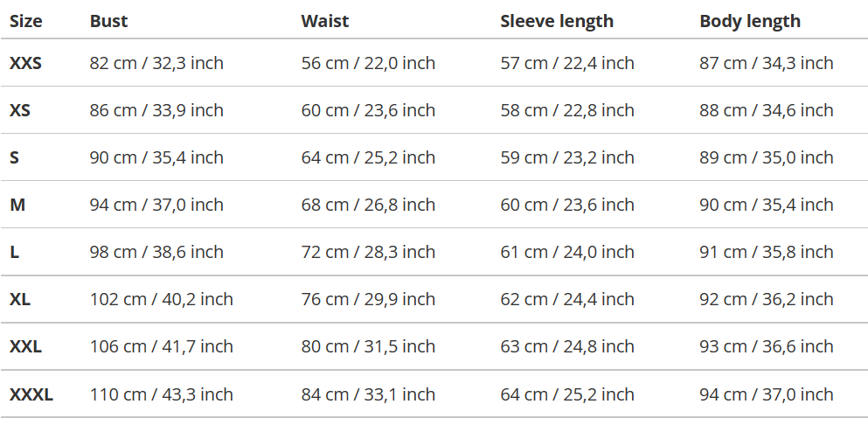Viewport: 868px width, 446px height.
Task: Click the Sleeve length column header
Action: (556, 21)
